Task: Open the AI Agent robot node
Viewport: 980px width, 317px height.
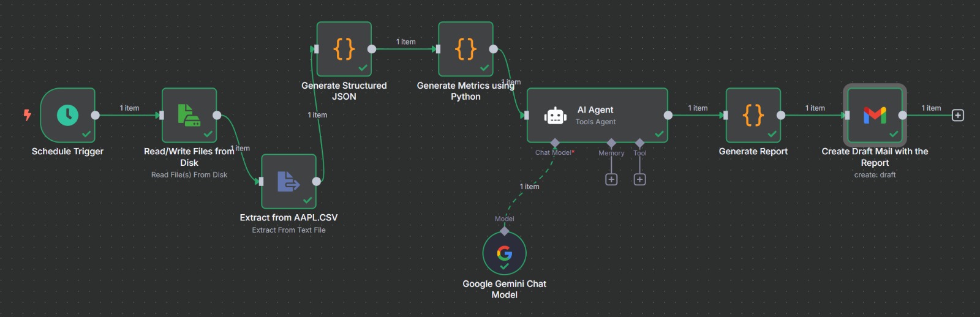Action: (x=597, y=115)
